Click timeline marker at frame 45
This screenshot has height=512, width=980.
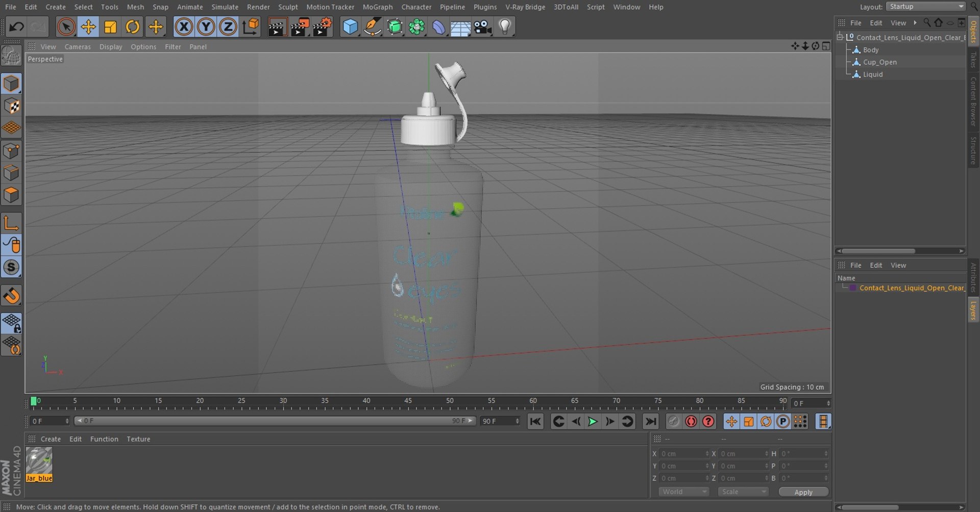(x=408, y=401)
